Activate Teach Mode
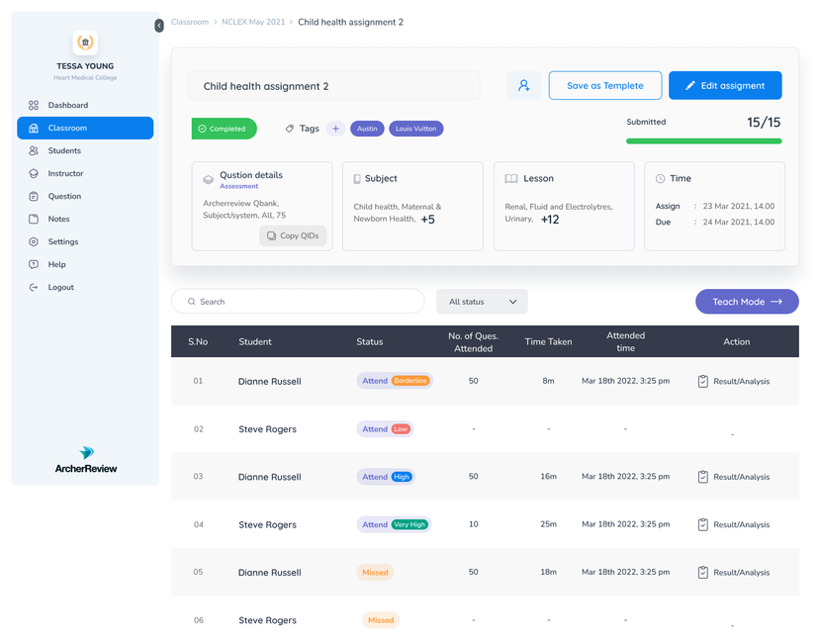This screenshot has height=644, width=819. pos(747,302)
